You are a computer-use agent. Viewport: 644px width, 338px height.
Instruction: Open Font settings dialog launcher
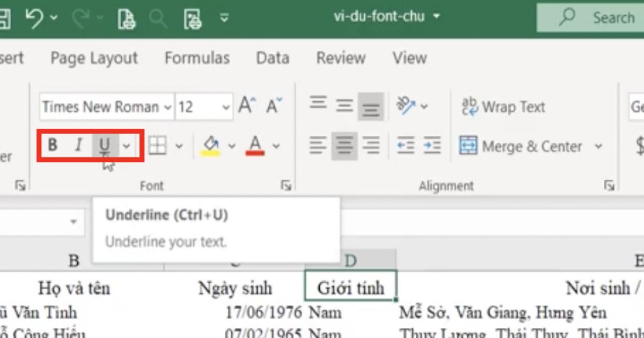point(286,186)
